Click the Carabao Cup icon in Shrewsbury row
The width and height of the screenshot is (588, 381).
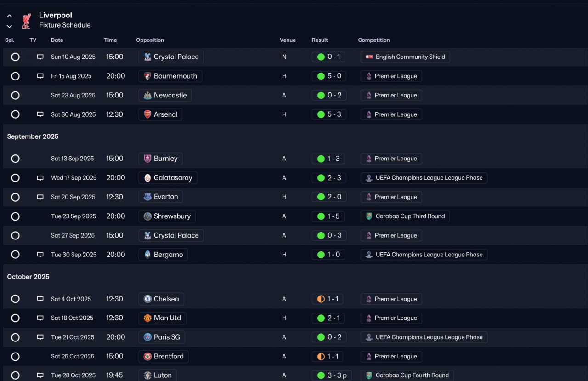pos(369,216)
